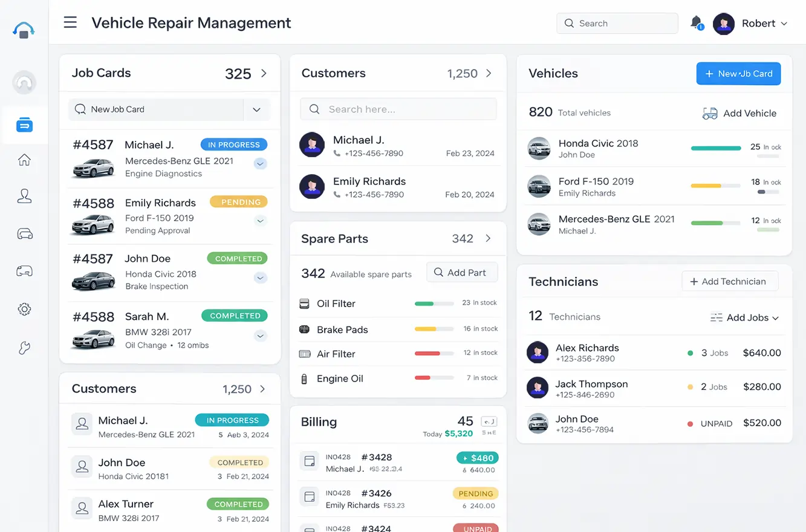The image size is (806, 532).
Task: Click the Add Vehicle truck icon
Action: point(709,112)
